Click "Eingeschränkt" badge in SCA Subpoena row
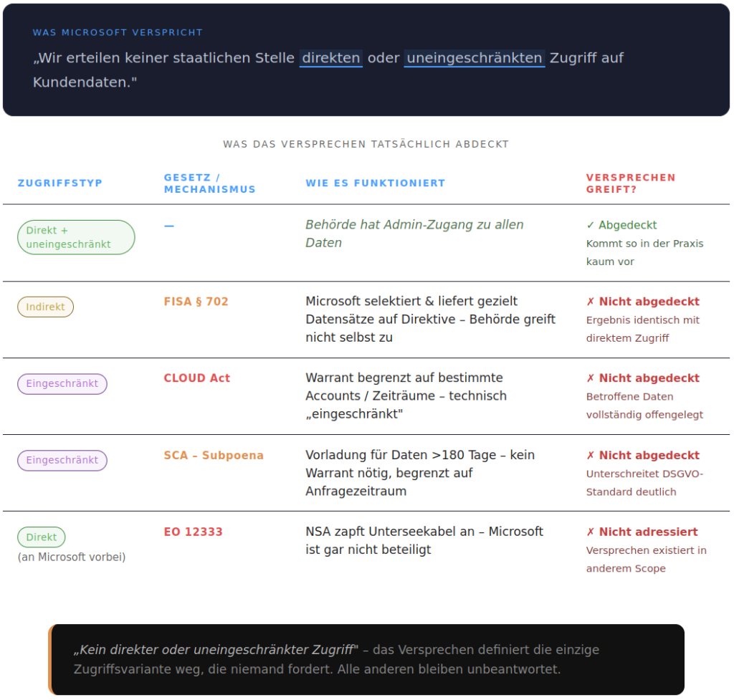 click(x=62, y=460)
